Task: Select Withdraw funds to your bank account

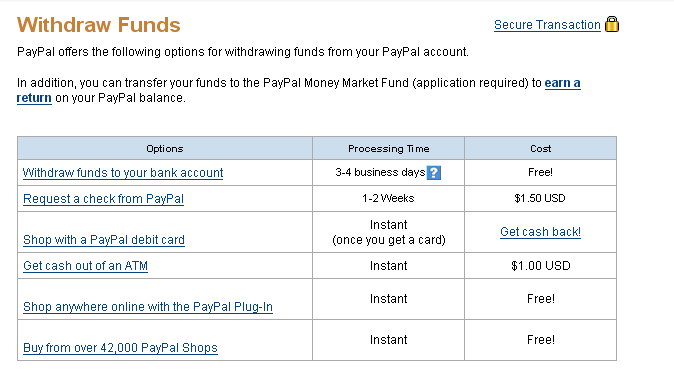Action: coord(123,173)
